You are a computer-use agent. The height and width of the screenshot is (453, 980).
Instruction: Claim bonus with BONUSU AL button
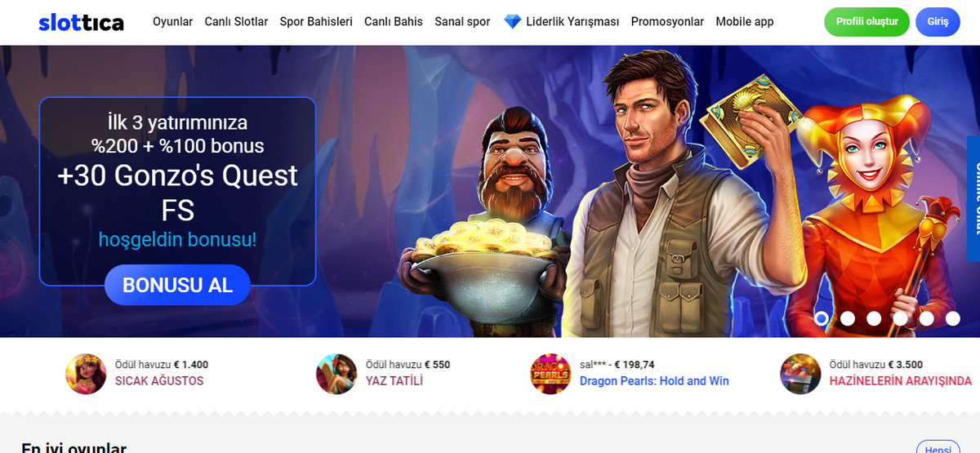177,285
